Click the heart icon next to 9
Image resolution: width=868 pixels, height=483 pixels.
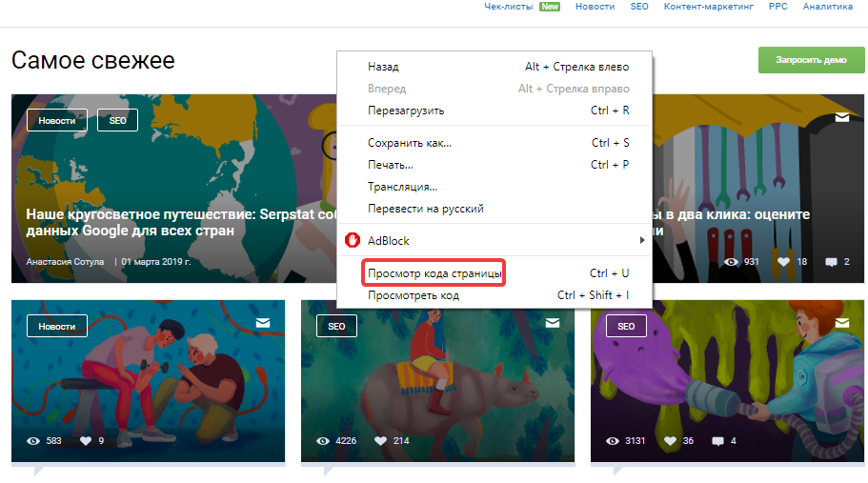(85, 441)
